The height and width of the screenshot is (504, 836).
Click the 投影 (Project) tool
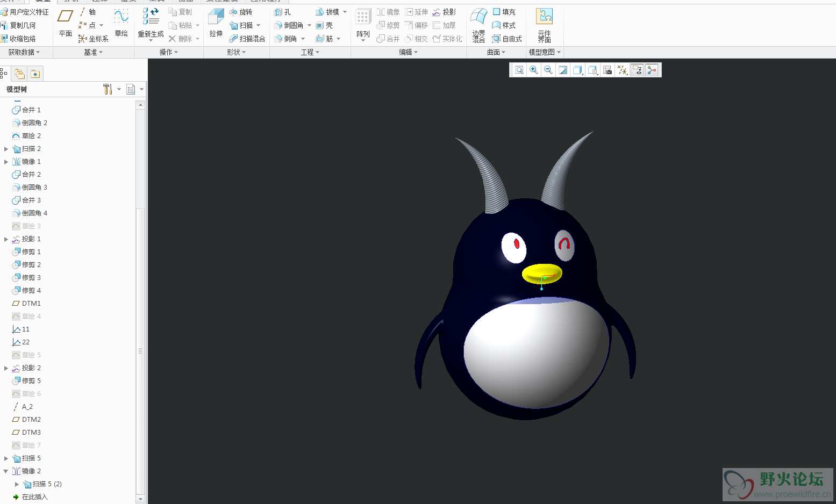pos(444,12)
